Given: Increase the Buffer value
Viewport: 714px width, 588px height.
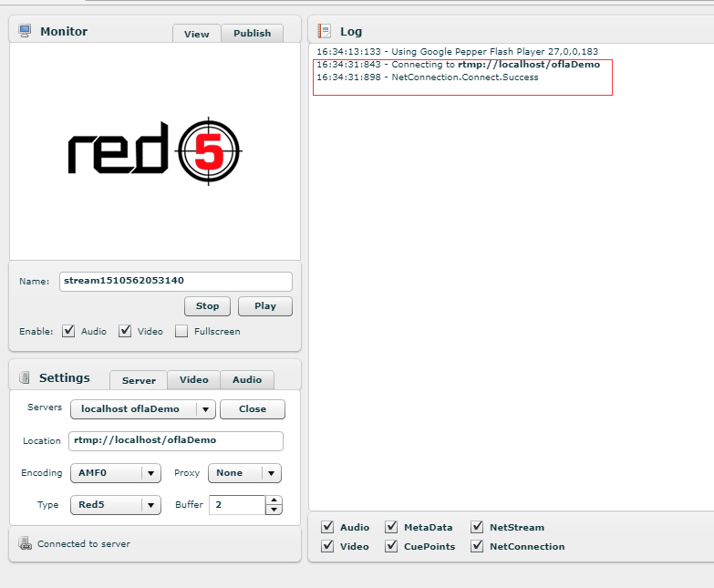Looking at the screenshot, I should tap(274, 500).
